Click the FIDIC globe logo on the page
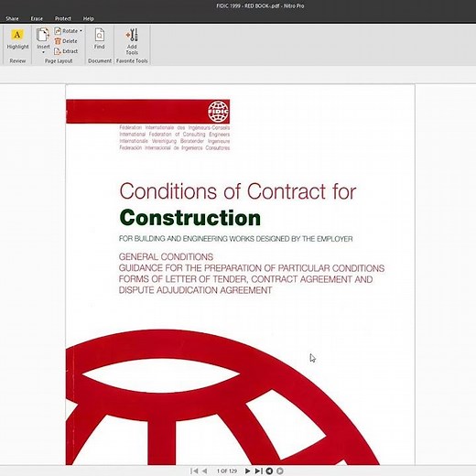 click(x=218, y=112)
